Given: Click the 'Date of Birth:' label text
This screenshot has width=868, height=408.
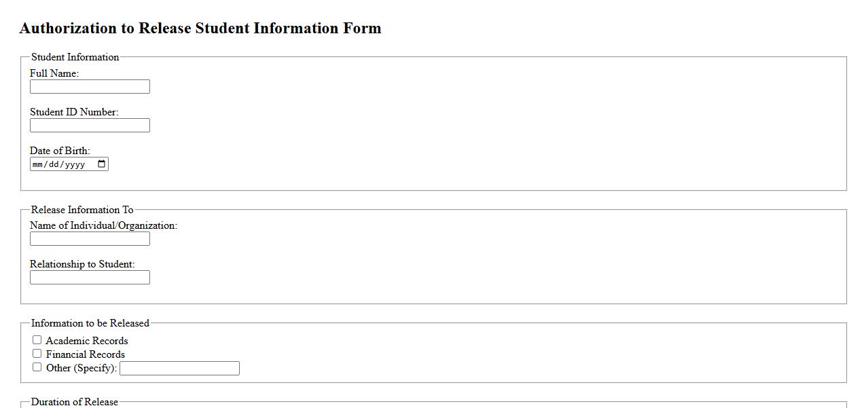Looking at the screenshot, I should click(60, 151).
